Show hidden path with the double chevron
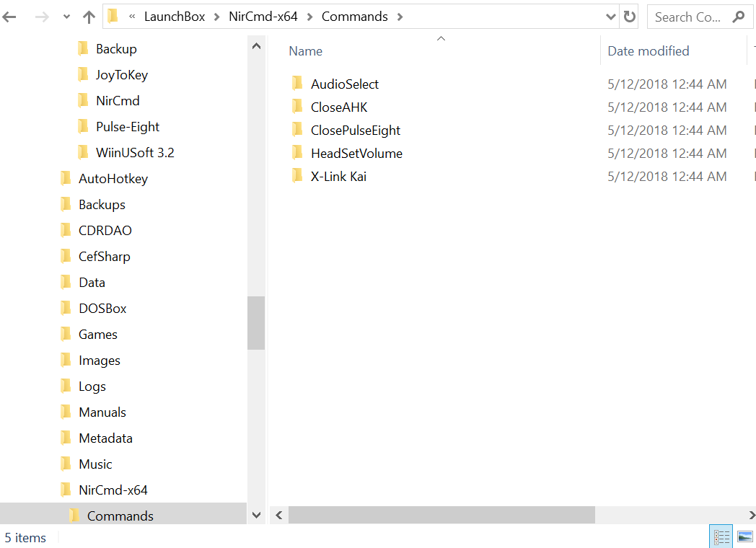This screenshot has height=548, width=756. pos(132,17)
